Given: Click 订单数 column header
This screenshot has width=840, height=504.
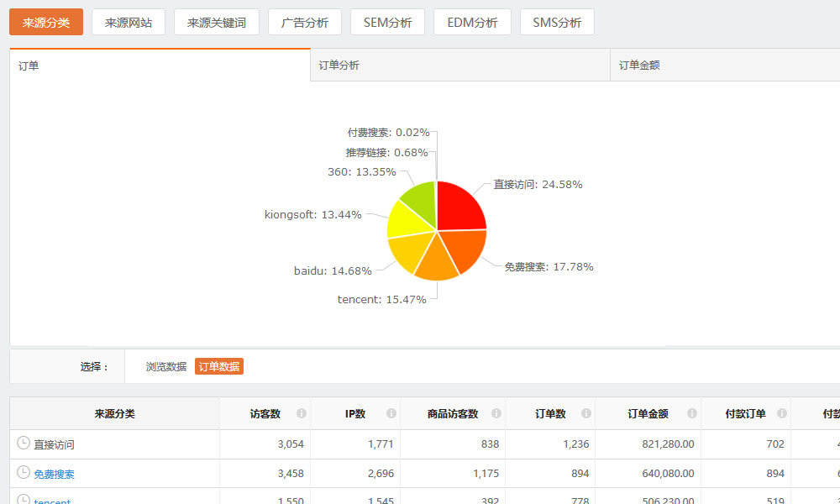Looking at the screenshot, I should click(550, 413).
